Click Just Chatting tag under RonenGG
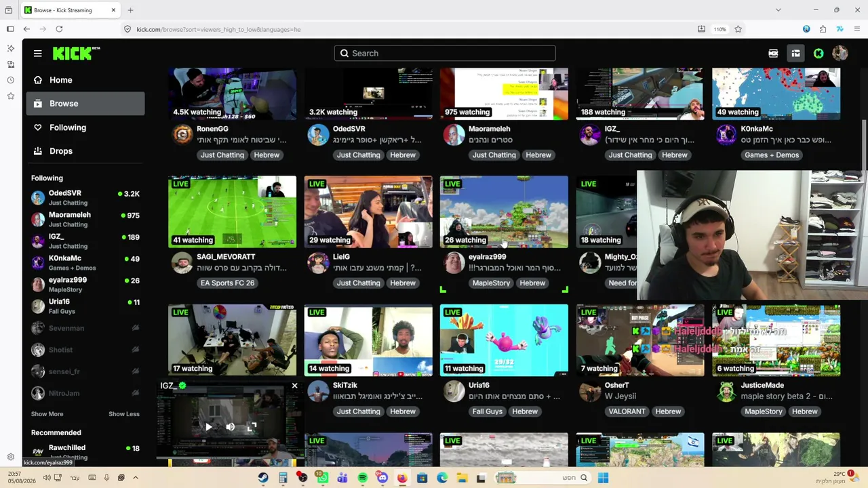 [222, 155]
